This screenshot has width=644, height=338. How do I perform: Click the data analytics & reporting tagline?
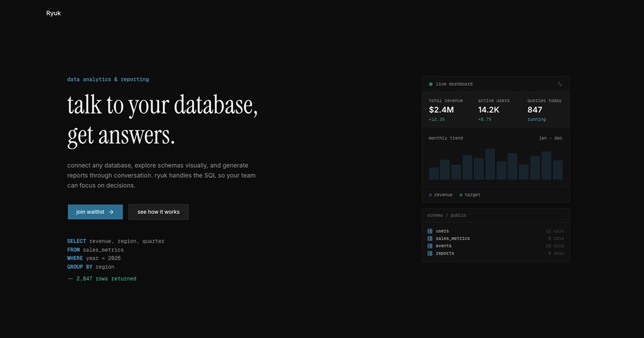tap(108, 79)
